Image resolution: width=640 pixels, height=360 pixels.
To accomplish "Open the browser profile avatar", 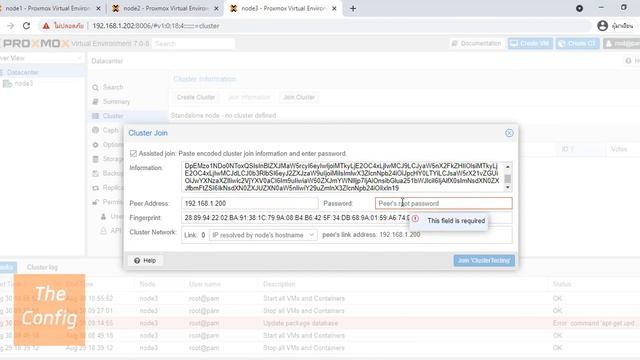I will coord(602,26).
